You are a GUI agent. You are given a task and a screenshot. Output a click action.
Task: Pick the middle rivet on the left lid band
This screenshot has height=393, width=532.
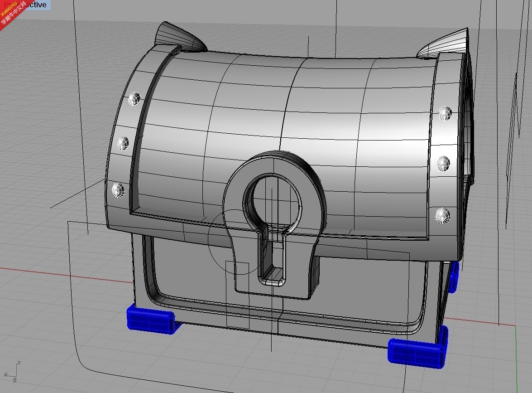click(123, 143)
